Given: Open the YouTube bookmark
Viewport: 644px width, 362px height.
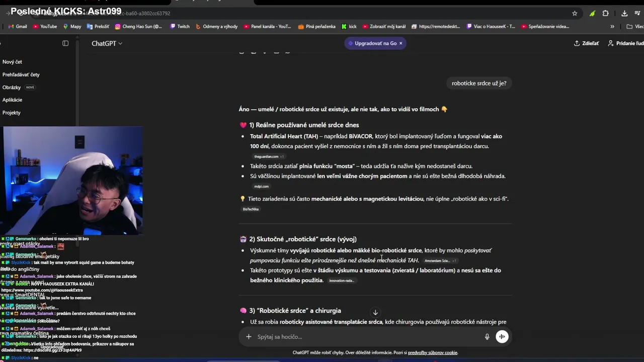Looking at the screenshot, I should click(x=45, y=26).
